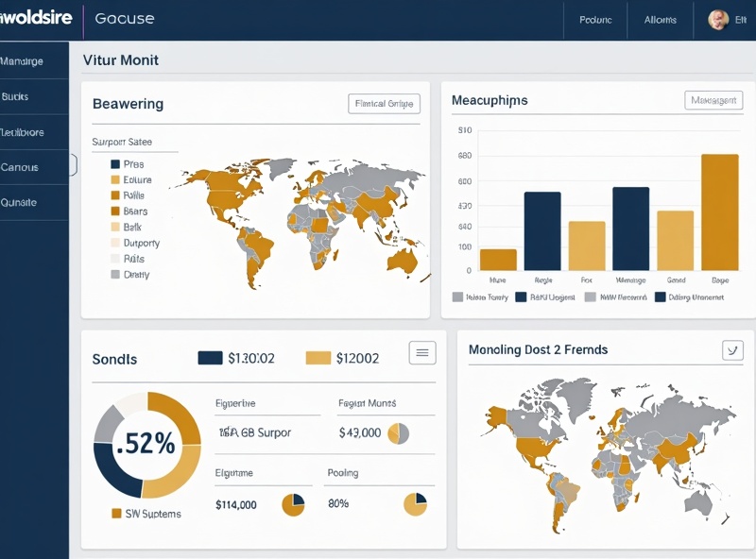
Task: Go to Leutibiore in the sidebar
Action: point(34,132)
